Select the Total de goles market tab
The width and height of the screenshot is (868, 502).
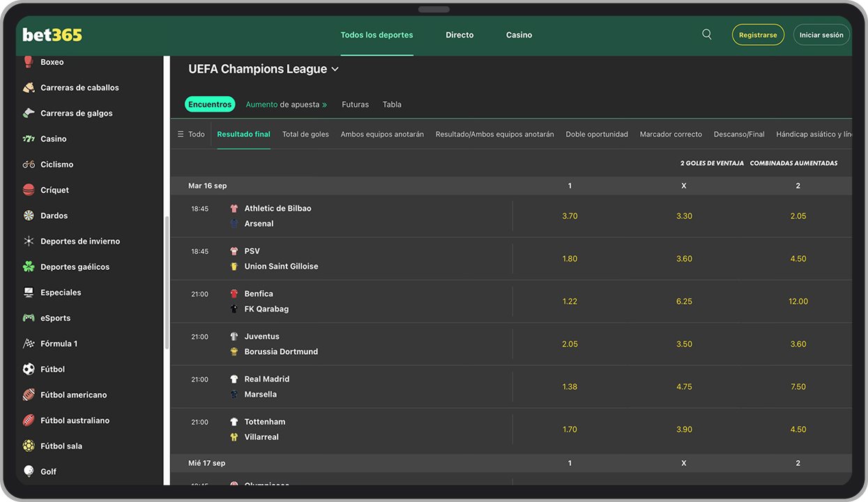(305, 134)
